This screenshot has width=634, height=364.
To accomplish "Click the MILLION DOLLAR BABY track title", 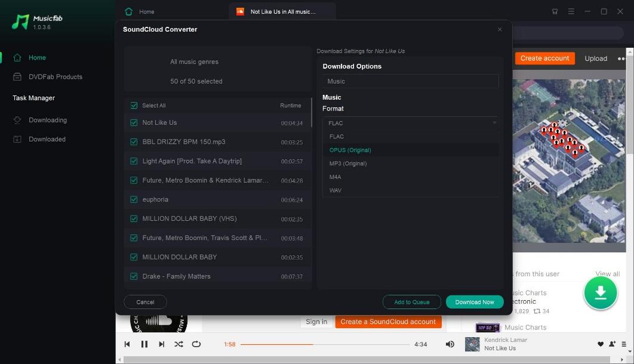I will coord(180,257).
